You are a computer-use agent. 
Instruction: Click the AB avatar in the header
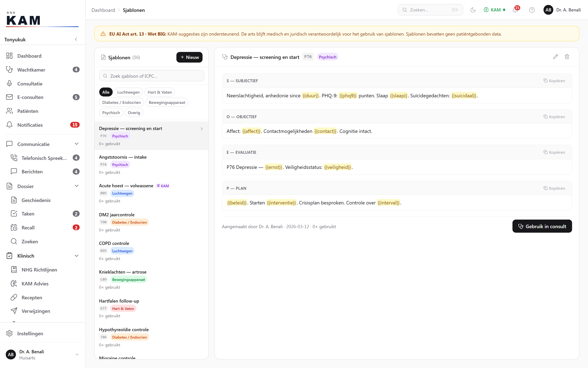[548, 10]
